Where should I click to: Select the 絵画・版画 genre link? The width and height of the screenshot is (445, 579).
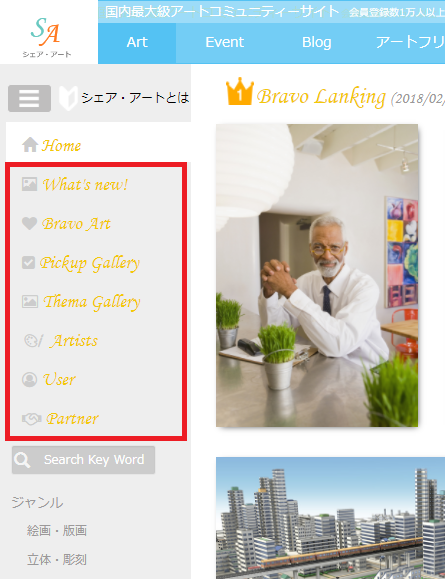coord(57,531)
